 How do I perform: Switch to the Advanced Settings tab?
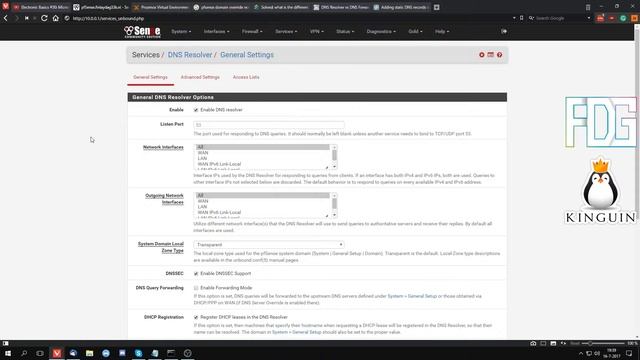coord(200,77)
